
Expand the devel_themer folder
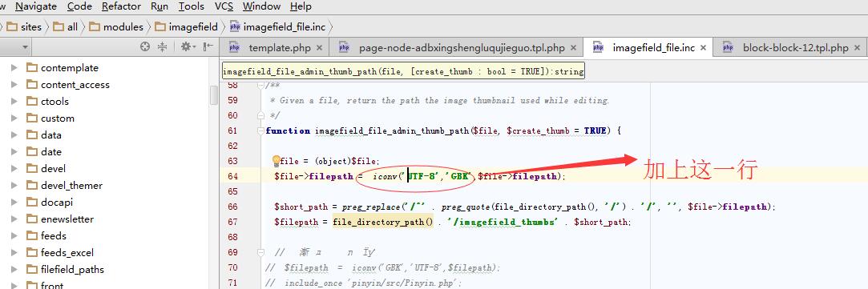14,186
